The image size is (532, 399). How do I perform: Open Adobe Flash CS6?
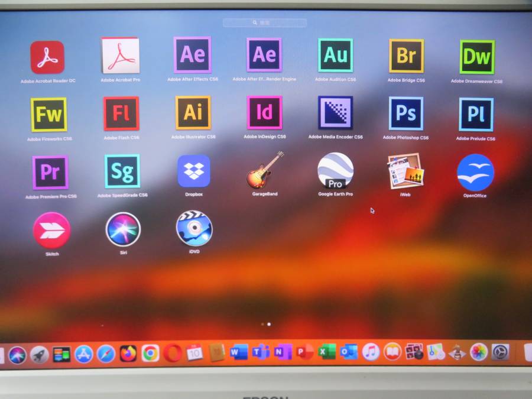tap(121, 113)
